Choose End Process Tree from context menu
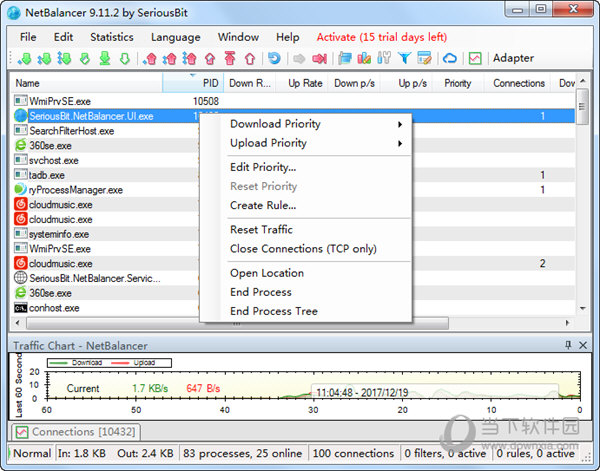 point(306,311)
